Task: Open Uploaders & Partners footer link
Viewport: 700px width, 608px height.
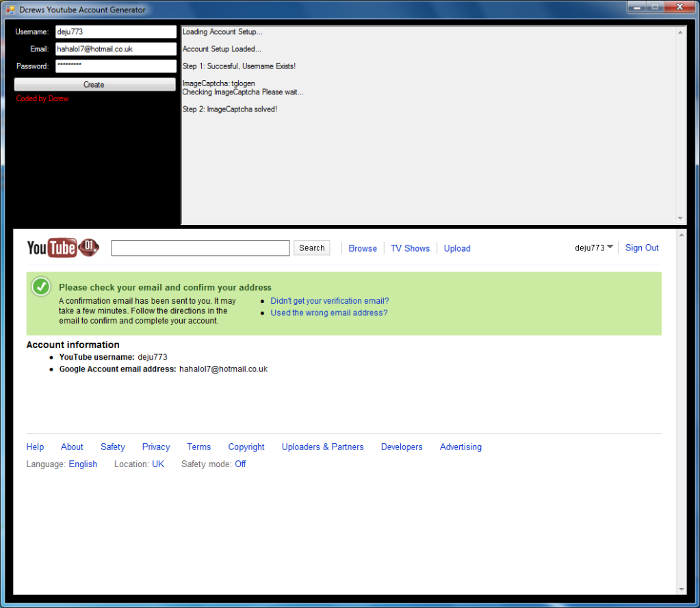Action: tap(322, 447)
